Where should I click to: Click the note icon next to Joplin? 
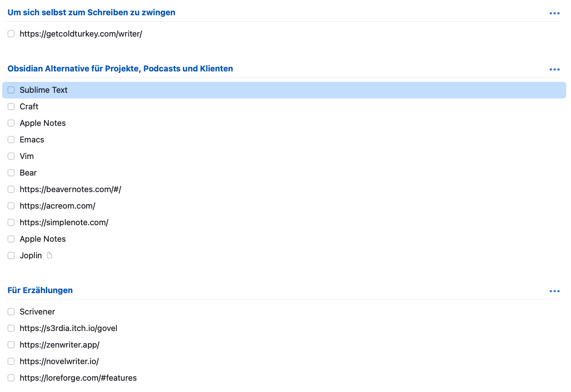pyautogui.click(x=49, y=255)
